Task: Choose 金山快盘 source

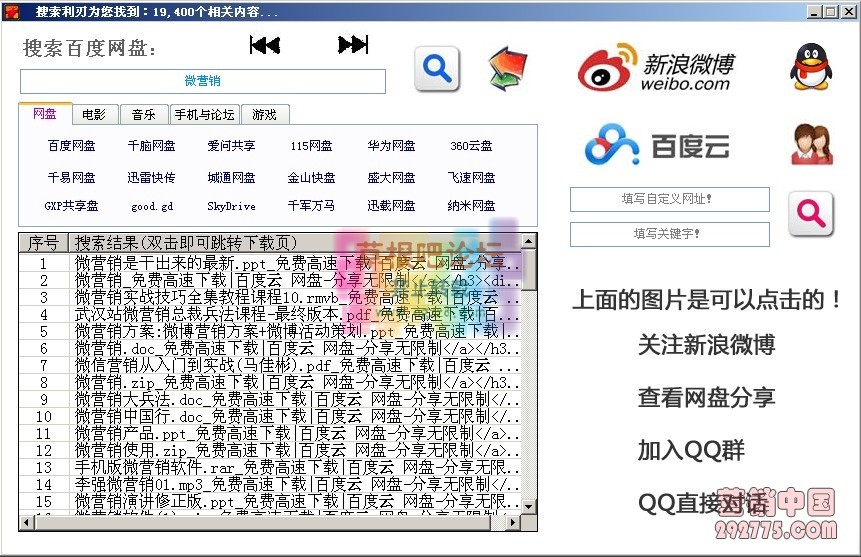Action: coord(311,177)
